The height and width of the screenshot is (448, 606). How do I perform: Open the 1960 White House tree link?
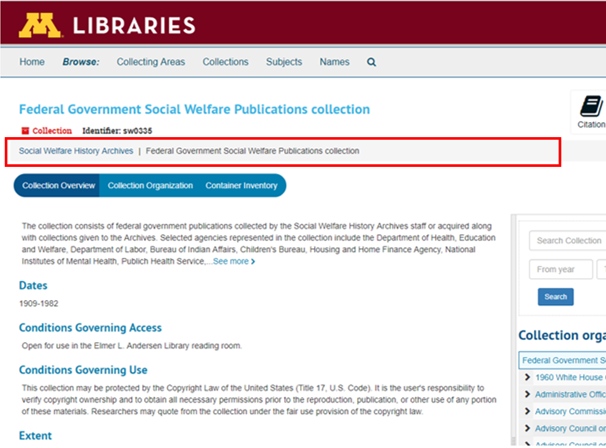click(x=570, y=377)
